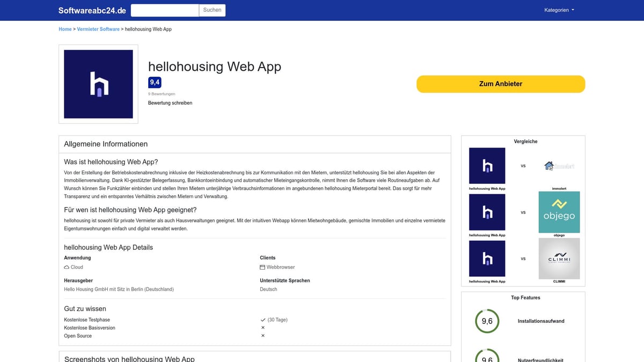Image resolution: width=644 pixels, height=362 pixels.
Task: Click the blue 9,4 rating badge
Action: coord(154,82)
